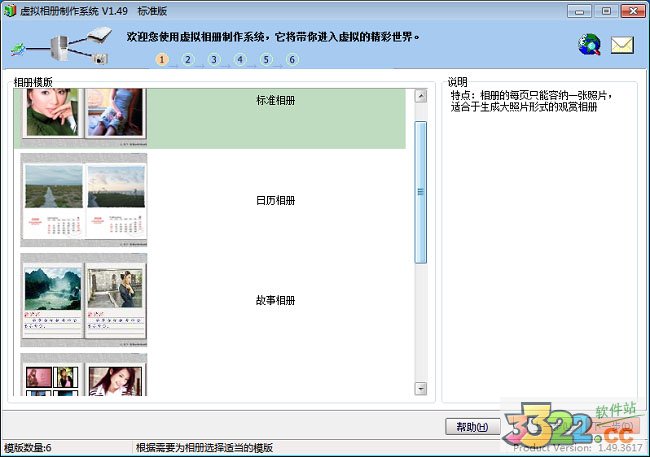
Task: Click step 3 circle in wizard
Action: pyautogui.click(x=214, y=60)
